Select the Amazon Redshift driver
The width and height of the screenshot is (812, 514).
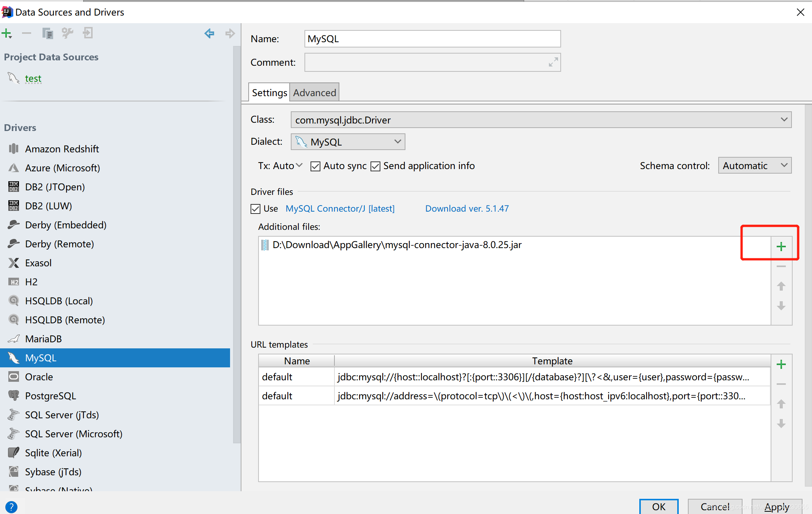[x=115, y=149]
